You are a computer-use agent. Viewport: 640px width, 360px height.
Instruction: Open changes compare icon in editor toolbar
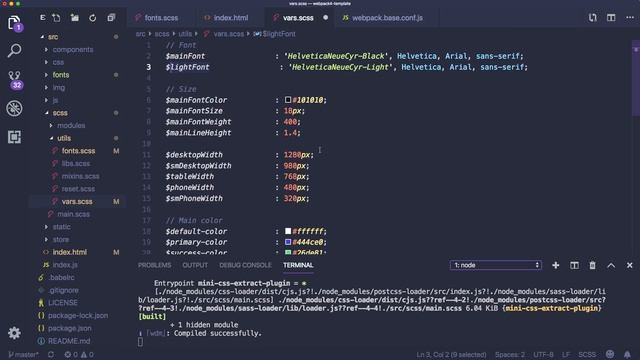click(593, 18)
